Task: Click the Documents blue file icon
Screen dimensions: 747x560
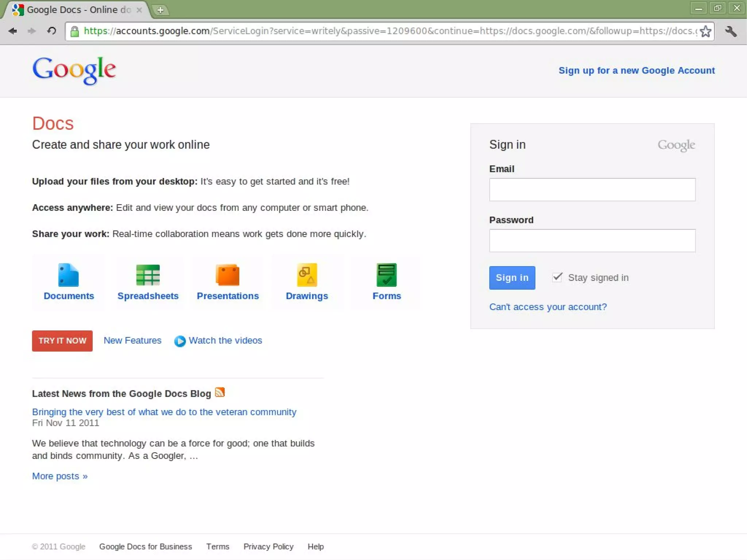Action: coord(68,275)
